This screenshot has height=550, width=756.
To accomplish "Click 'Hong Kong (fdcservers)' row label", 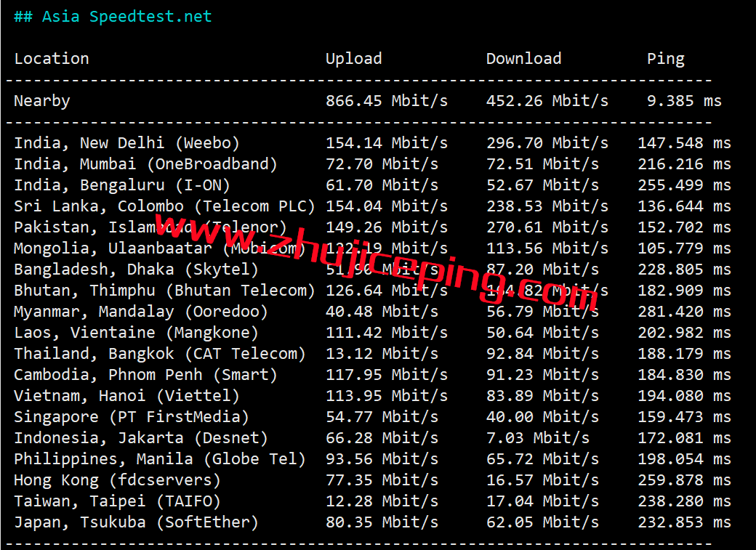I will pyautogui.click(x=117, y=480).
